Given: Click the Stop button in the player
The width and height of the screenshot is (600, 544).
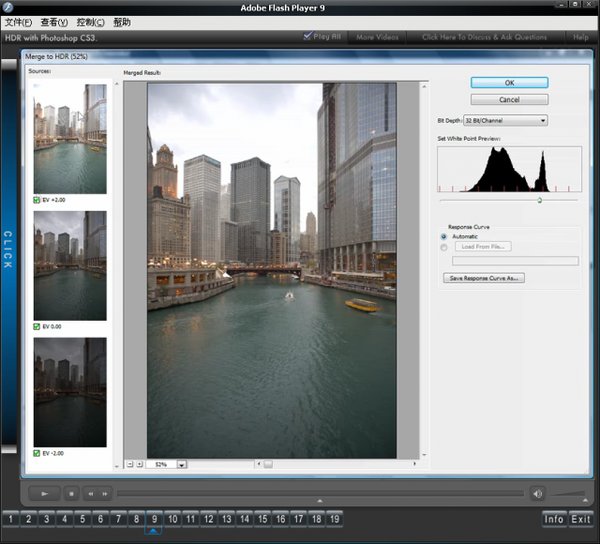Looking at the screenshot, I should [72, 493].
